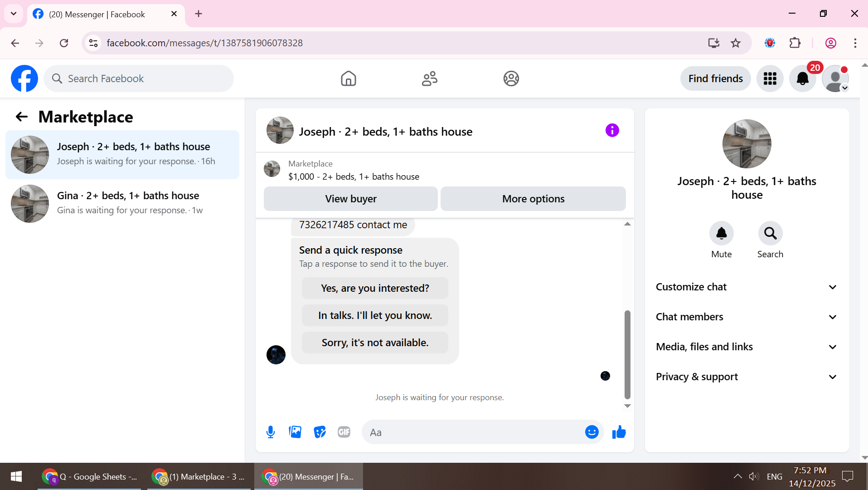Open conversation information purple icon
The width and height of the screenshot is (868, 490).
[x=612, y=131]
